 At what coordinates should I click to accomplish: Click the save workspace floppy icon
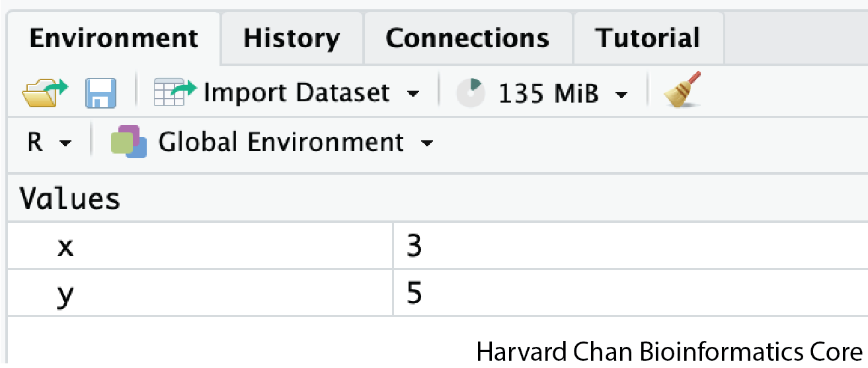100,93
